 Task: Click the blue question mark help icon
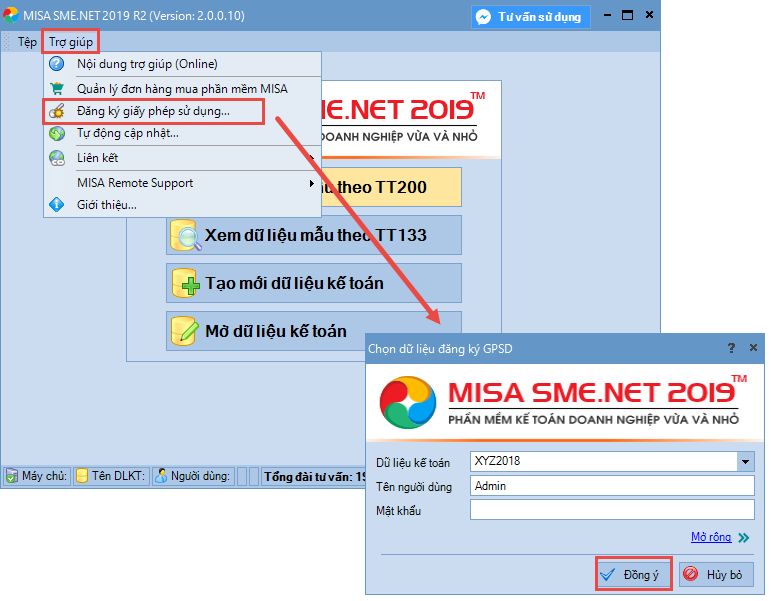57,64
